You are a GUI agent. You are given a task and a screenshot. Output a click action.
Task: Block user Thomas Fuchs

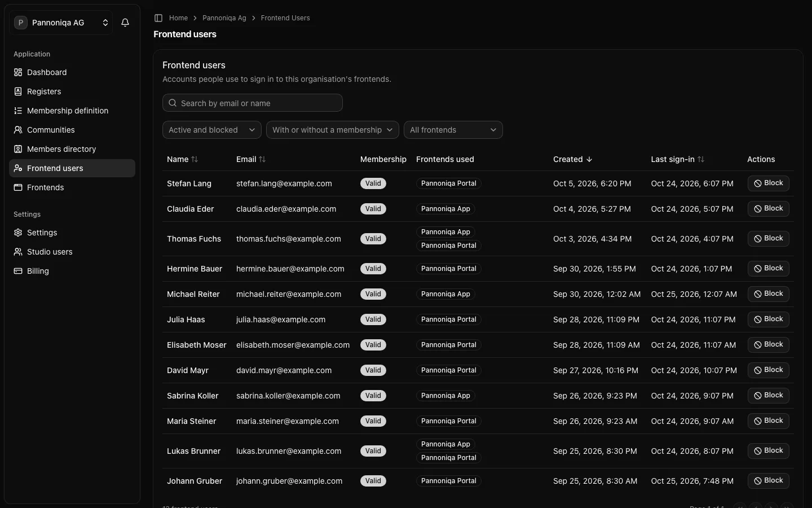pyautogui.click(x=769, y=239)
